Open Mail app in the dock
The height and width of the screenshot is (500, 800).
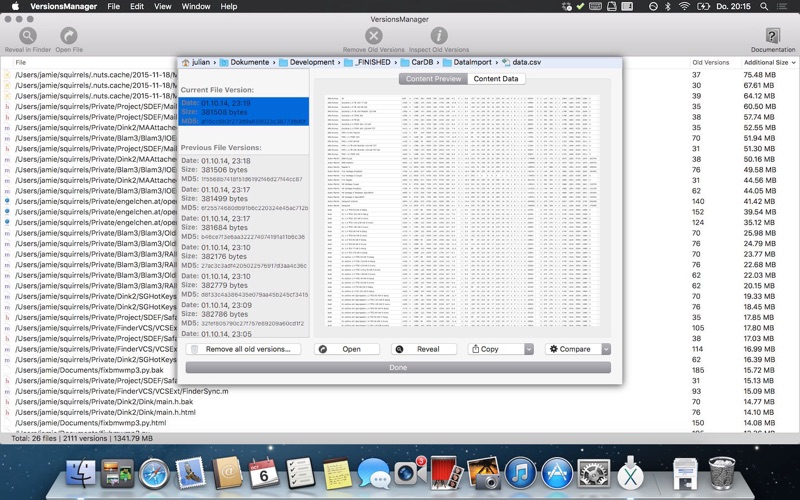click(x=191, y=473)
